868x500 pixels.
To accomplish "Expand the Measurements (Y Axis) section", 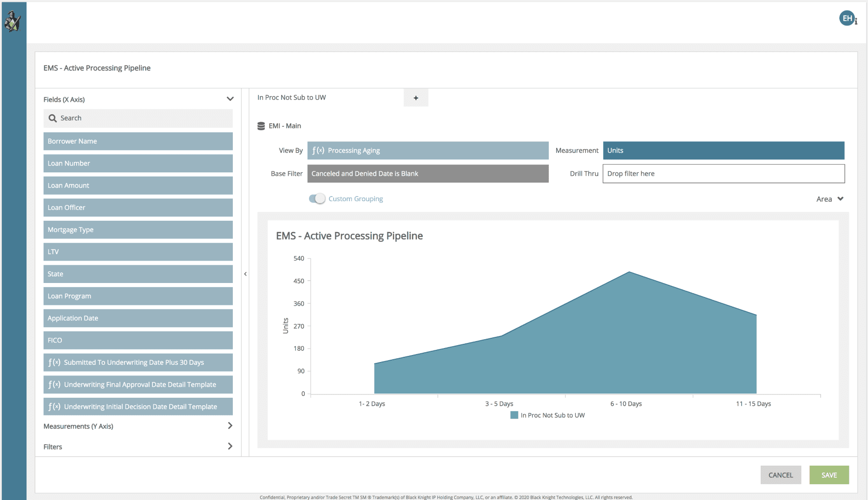I will click(230, 426).
